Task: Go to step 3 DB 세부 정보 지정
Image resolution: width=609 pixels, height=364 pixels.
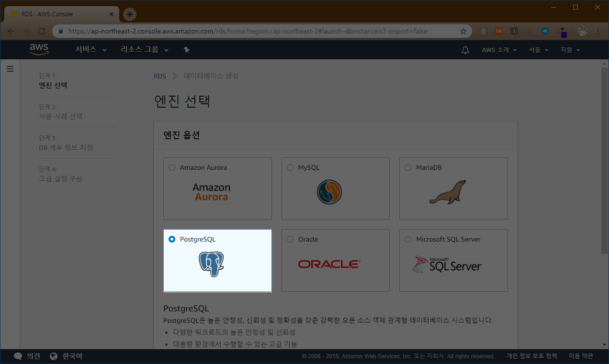Action: point(66,147)
